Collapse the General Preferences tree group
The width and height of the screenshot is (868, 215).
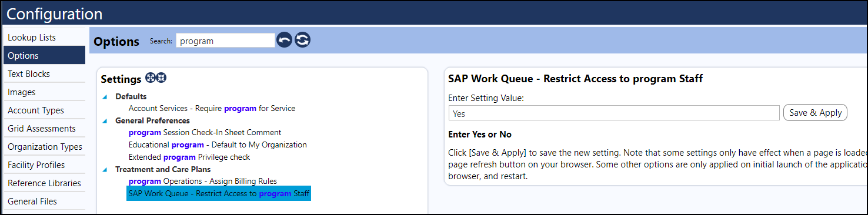(105, 121)
